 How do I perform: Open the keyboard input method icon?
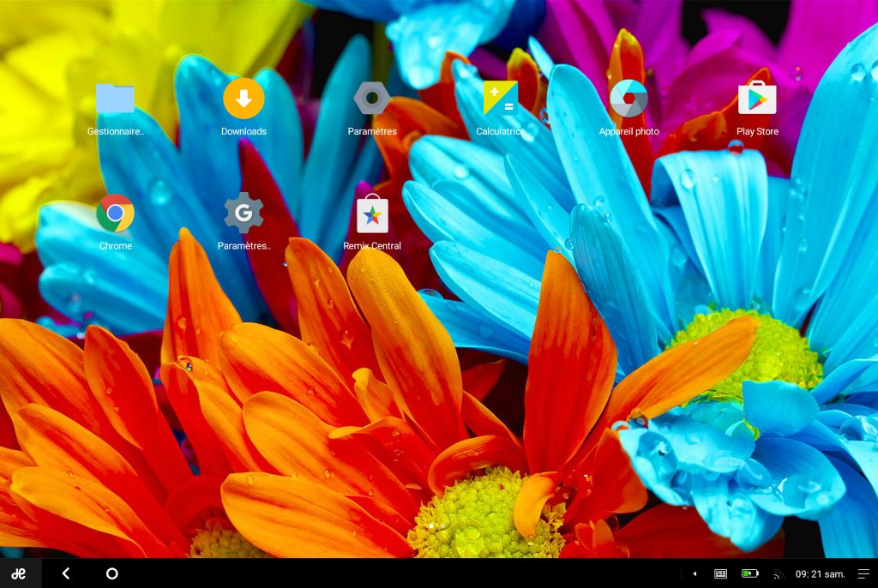[721, 573]
